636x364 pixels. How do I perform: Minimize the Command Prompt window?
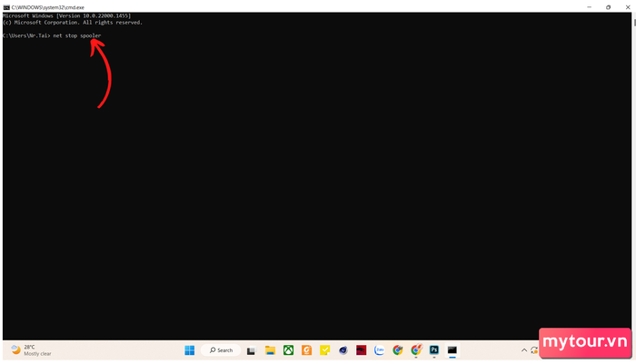coord(589,7)
